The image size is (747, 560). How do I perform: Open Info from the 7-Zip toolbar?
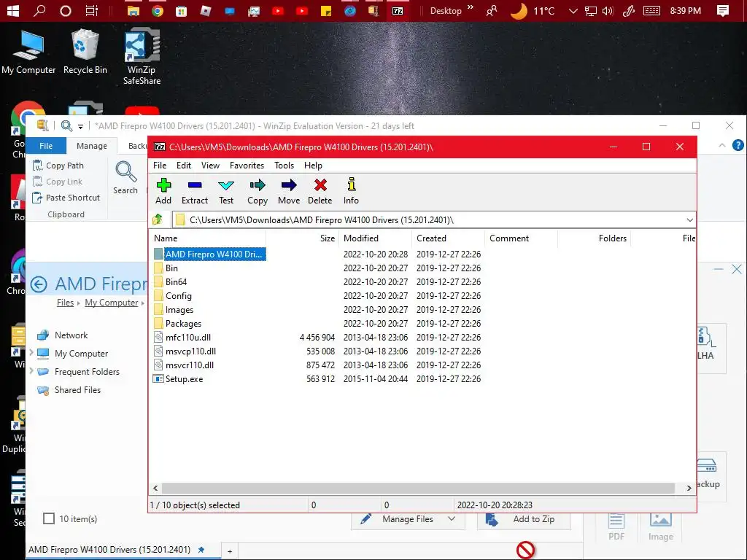click(351, 192)
